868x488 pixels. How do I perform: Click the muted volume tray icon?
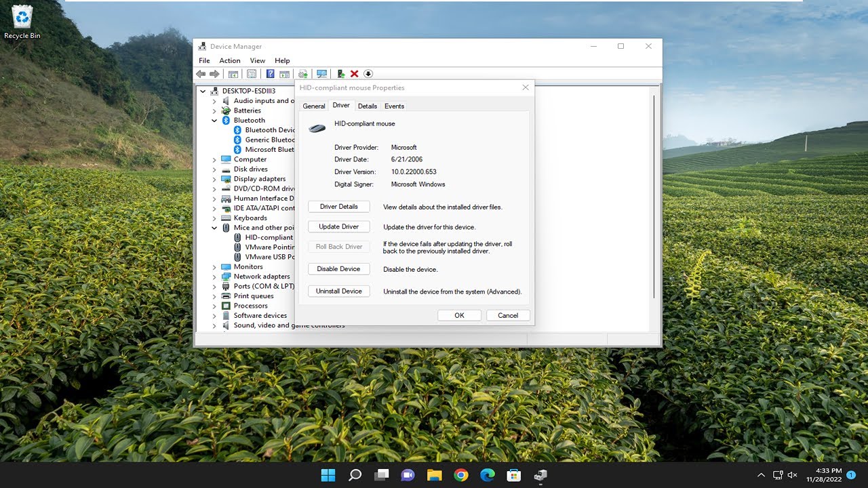pyautogui.click(x=792, y=475)
